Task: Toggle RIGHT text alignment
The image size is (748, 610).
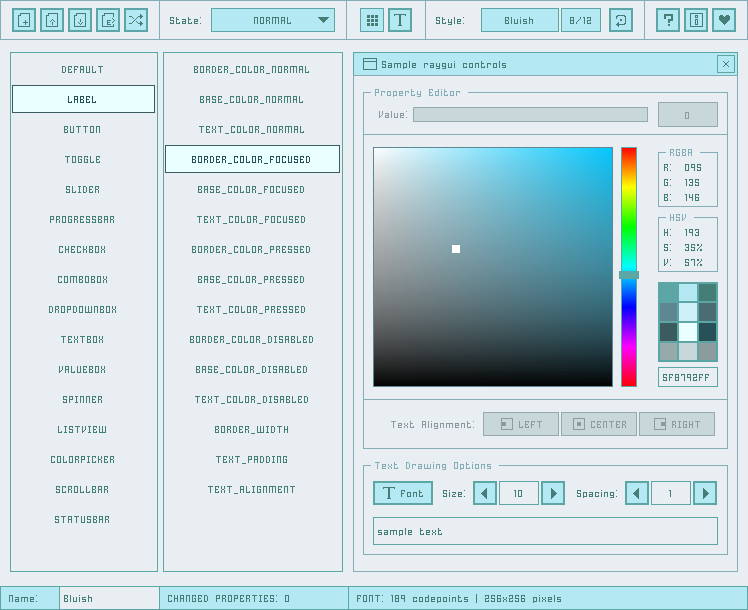Action: point(677,424)
